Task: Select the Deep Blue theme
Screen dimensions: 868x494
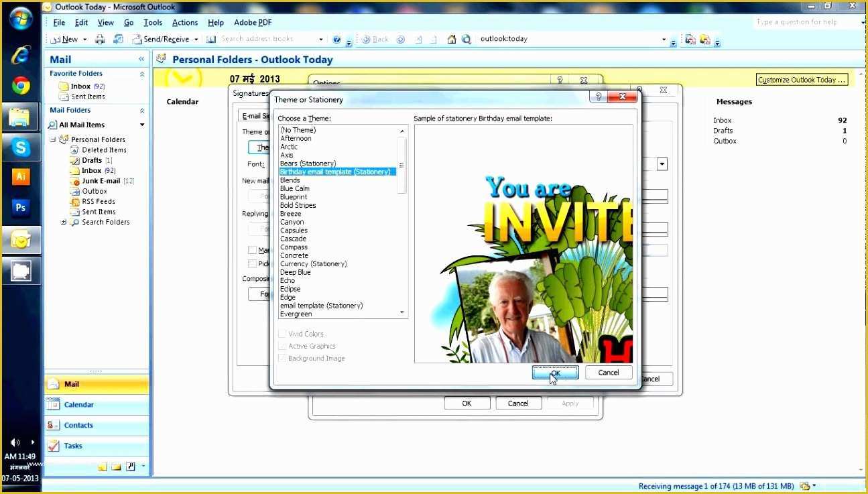Action: [296, 272]
